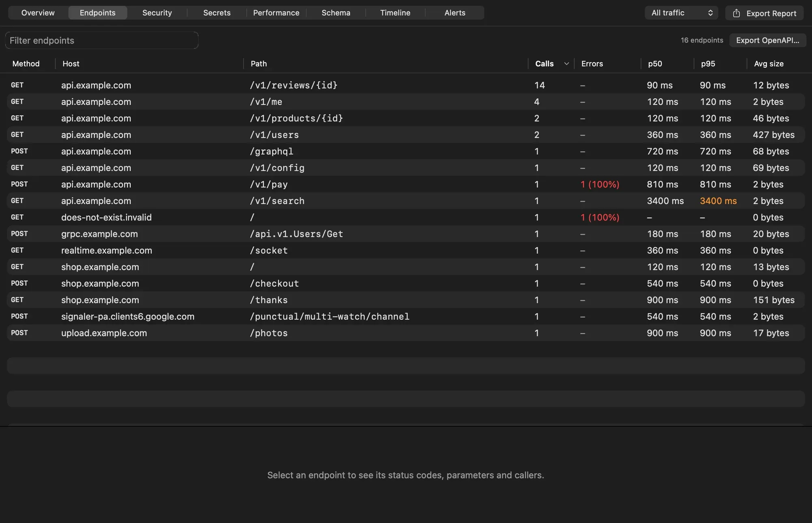Image resolution: width=812 pixels, height=523 pixels.
Task: Select the /v1/users path
Action: 274,135
